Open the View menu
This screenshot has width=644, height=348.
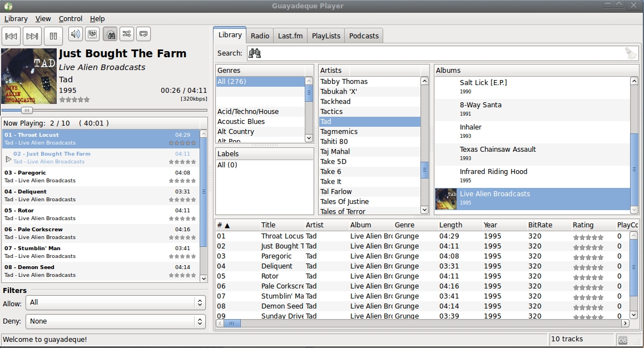pos(43,18)
